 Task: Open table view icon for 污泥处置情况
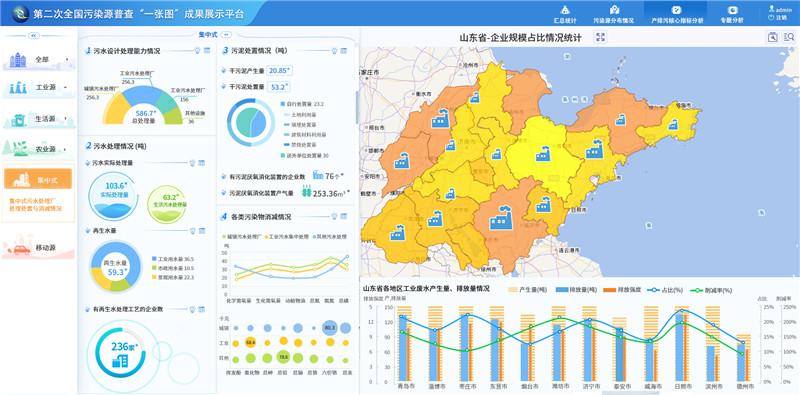pos(344,51)
